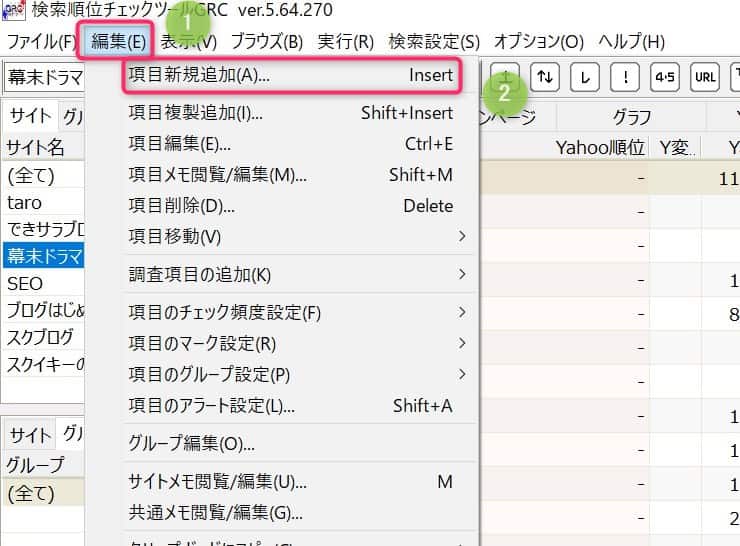The width and height of the screenshot is (740, 546).
Task: Select (全て) in the site list
Action: 43,176
